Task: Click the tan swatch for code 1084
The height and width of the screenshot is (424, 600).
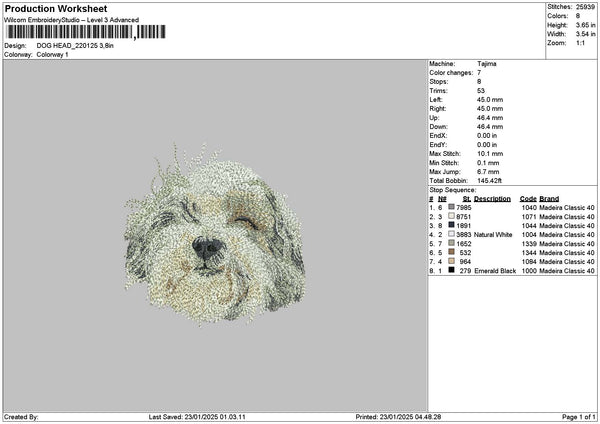Action: point(452,261)
